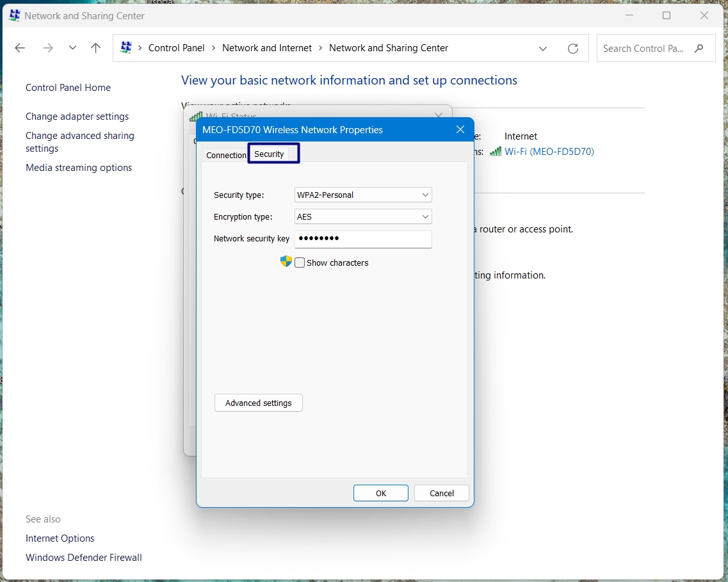Click the Control Panel icon in address bar
Image resolution: width=728 pixels, height=582 pixels.
[126, 47]
